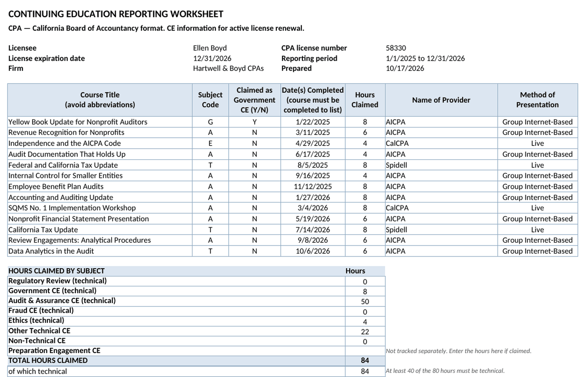Select the TOTAL HOURS CLAIMED value 84

click(365, 361)
